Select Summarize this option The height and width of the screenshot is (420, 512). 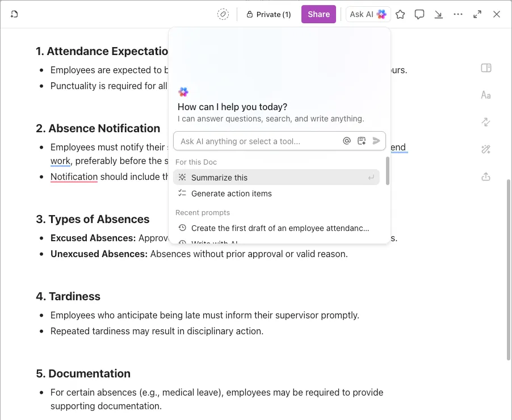click(x=276, y=177)
